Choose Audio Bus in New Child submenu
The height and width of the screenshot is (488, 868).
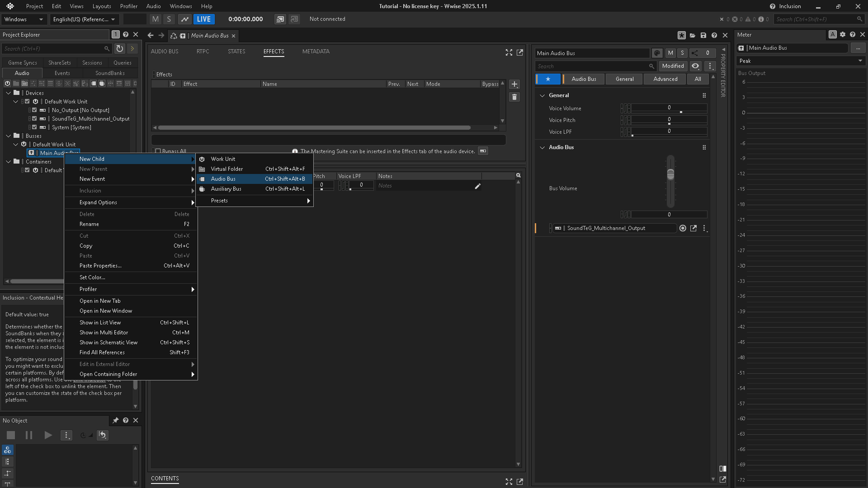coord(255,179)
